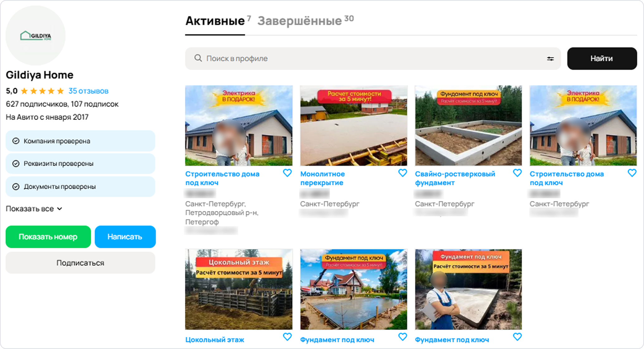
Task: Like the last listing in the top row
Action: 632,173
